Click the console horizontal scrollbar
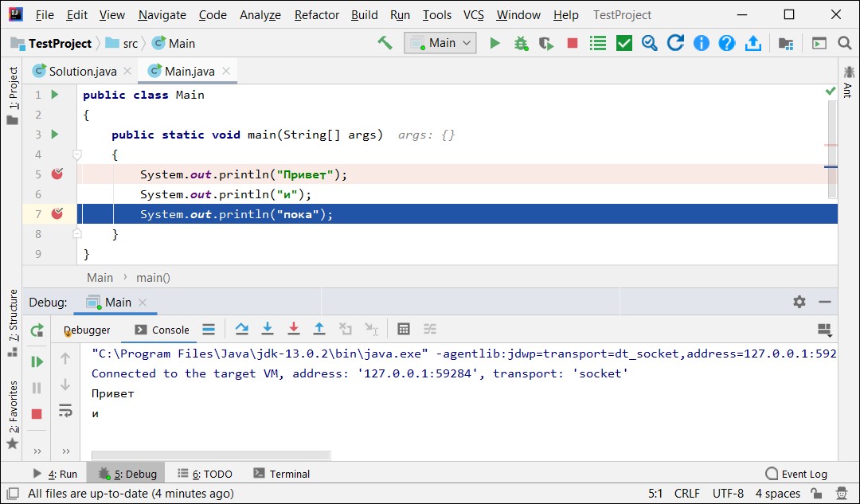The height and width of the screenshot is (504, 860). (211, 455)
